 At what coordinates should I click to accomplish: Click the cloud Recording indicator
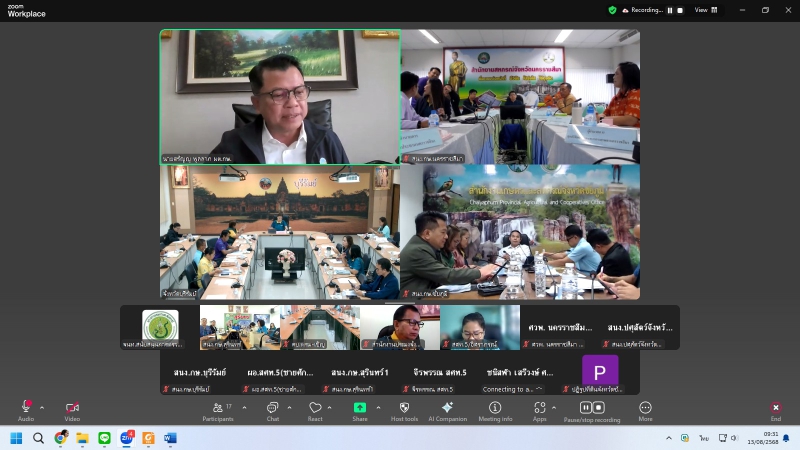642,10
